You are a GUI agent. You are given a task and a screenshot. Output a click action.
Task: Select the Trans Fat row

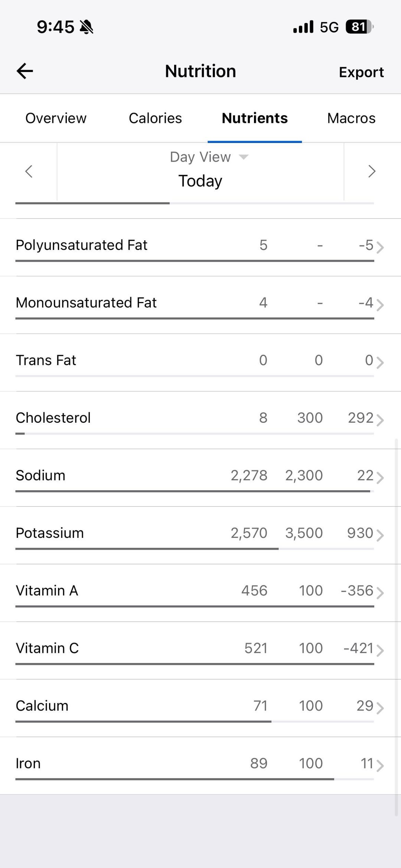coord(186,360)
